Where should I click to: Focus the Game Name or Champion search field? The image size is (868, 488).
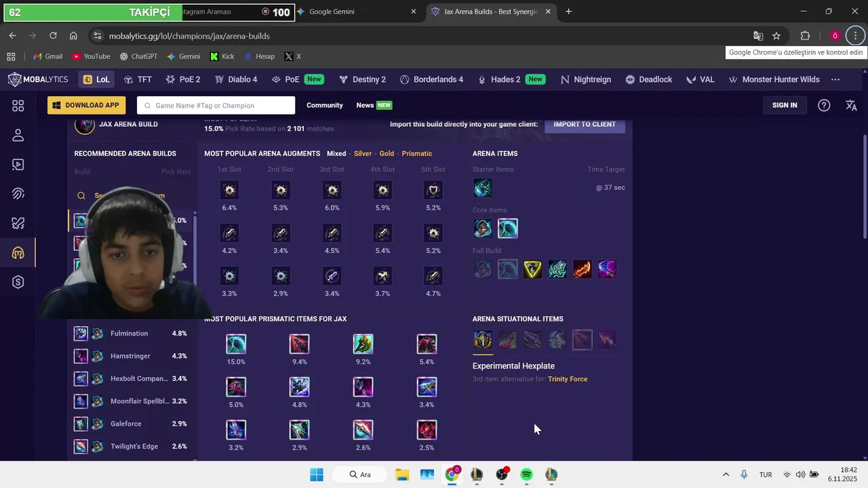click(216, 105)
